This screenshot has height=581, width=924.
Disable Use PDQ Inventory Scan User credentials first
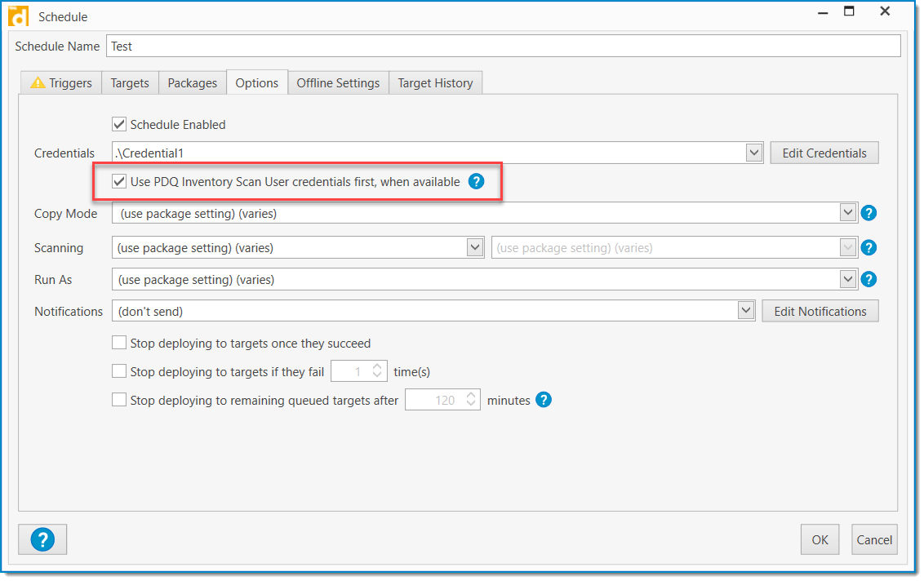click(119, 181)
